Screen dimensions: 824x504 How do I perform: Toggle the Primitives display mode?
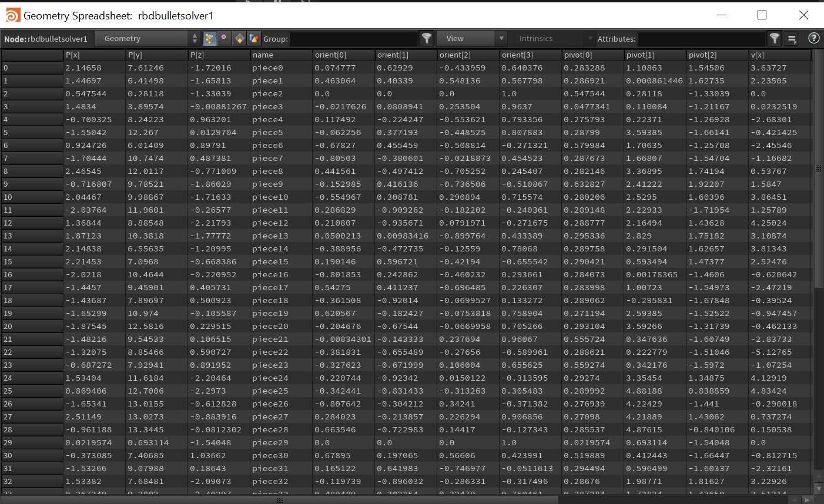click(x=239, y=38)
